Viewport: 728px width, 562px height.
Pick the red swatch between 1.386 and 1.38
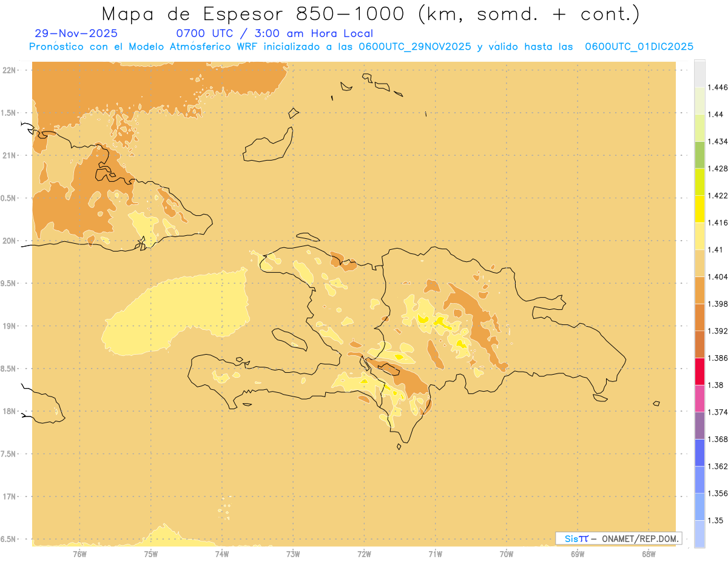(699, 372)
